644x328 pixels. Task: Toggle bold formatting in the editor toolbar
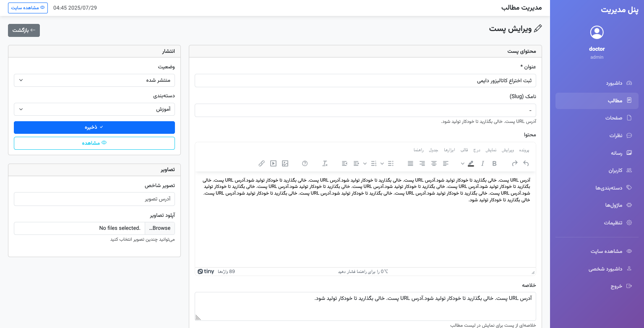[494, 163]
